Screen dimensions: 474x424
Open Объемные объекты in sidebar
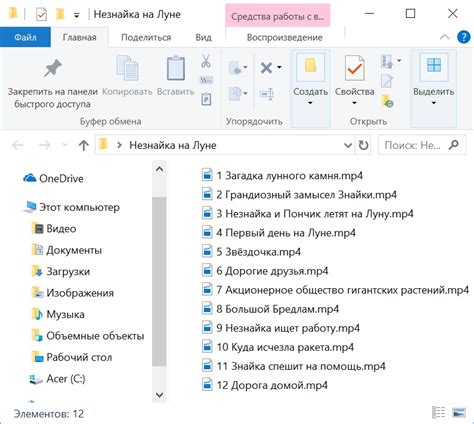pos(88,336)
